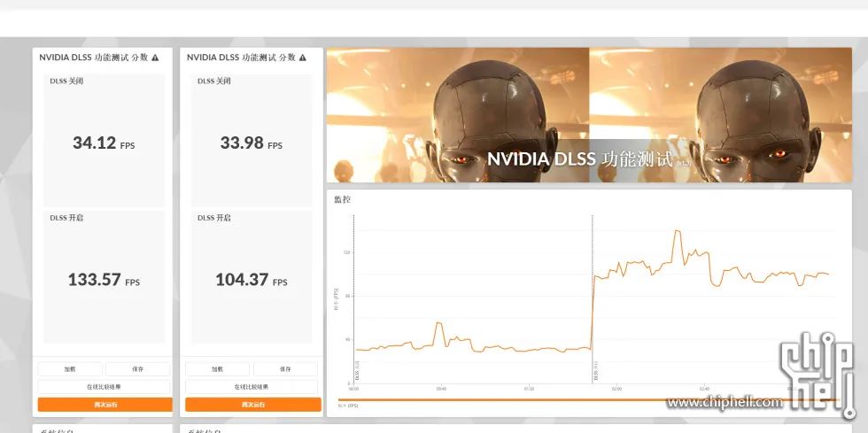Image resolution: width=868 pixels, height=433 pixels.
Task: Click the warning icon above the 33.98 FPS panel
Action: click(x=302, y=58)
